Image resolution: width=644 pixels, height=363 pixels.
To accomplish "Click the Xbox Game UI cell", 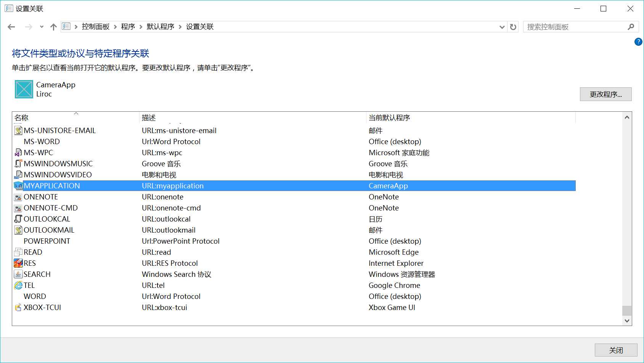I will click(x=392, y=307).
